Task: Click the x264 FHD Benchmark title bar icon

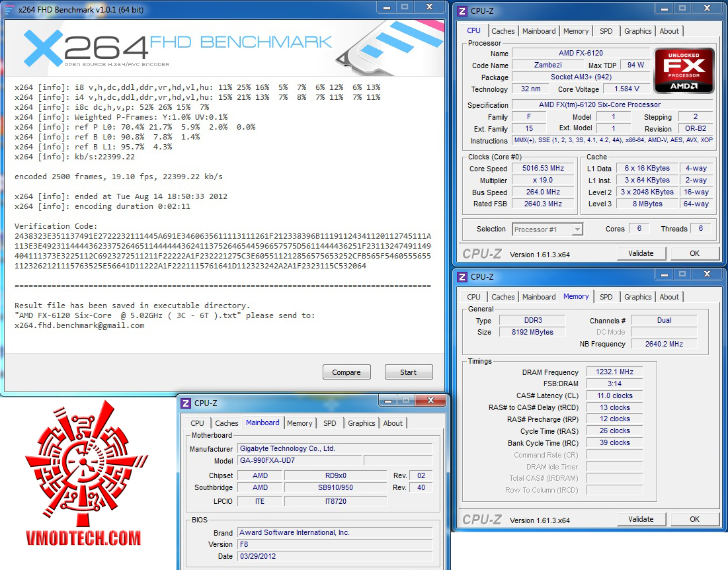Action: (9, 10)
